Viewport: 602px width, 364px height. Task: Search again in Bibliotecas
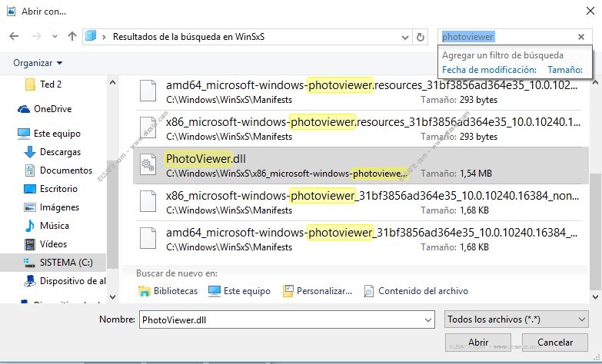pyautogui.click(x=168, y=291)
